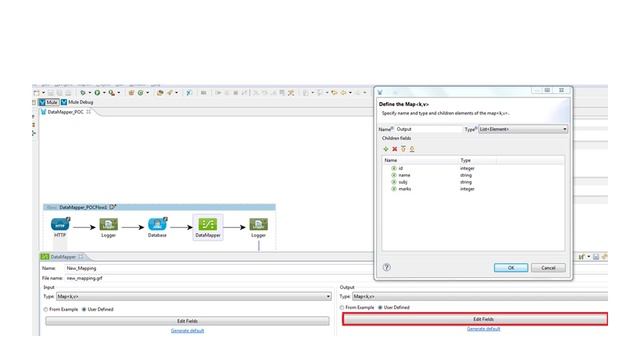
Task: Select Output User Defined radio button
Action: [x=380, y=307]
